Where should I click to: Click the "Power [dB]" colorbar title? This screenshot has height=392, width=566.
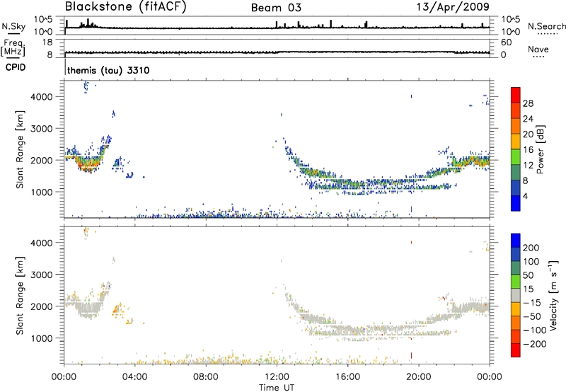tap(541, 149)
